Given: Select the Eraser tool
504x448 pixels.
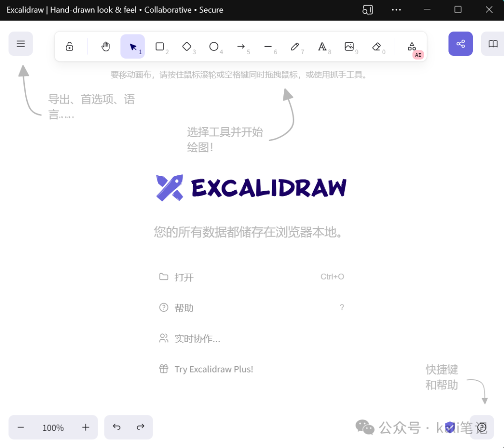Looking at the screenshot, I should click(x=377, y=47).
